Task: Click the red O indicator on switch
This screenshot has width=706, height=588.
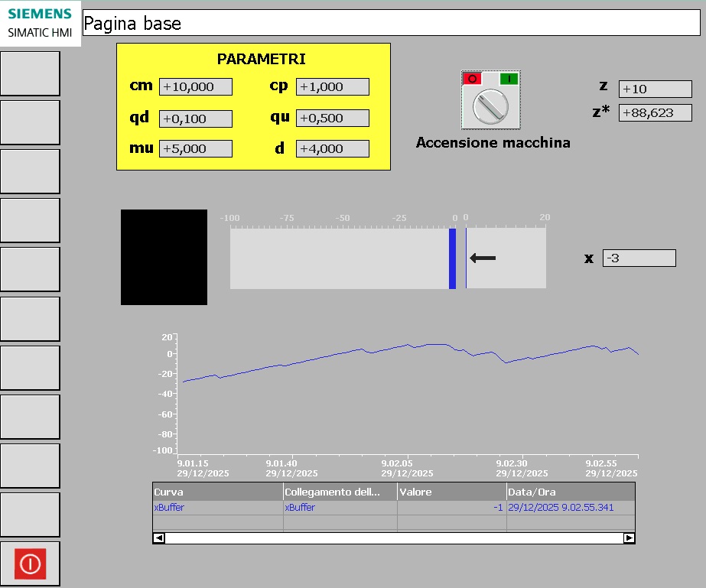Action: 473,79
